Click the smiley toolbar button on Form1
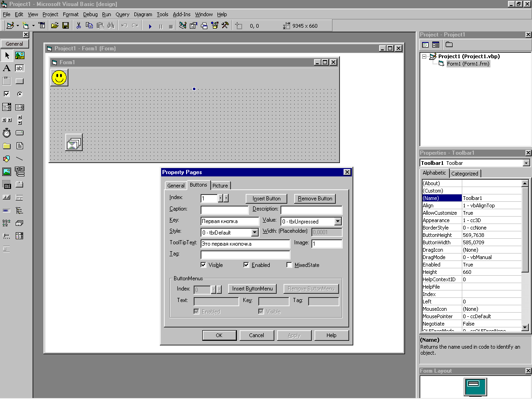Image resolution: width=532 pixels, height=399 pixels. pyautogui.click(x=60, y=78)
